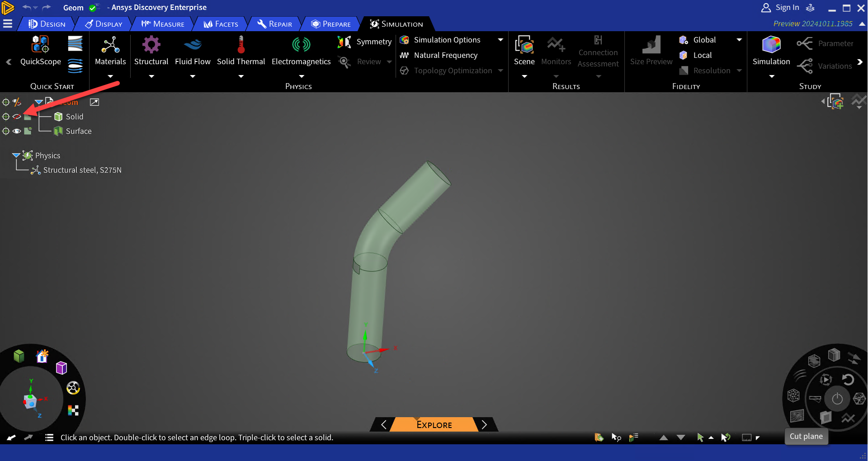Click the simulation power button in results wheel
Screen dimensions: 868x461
(837, 399)
